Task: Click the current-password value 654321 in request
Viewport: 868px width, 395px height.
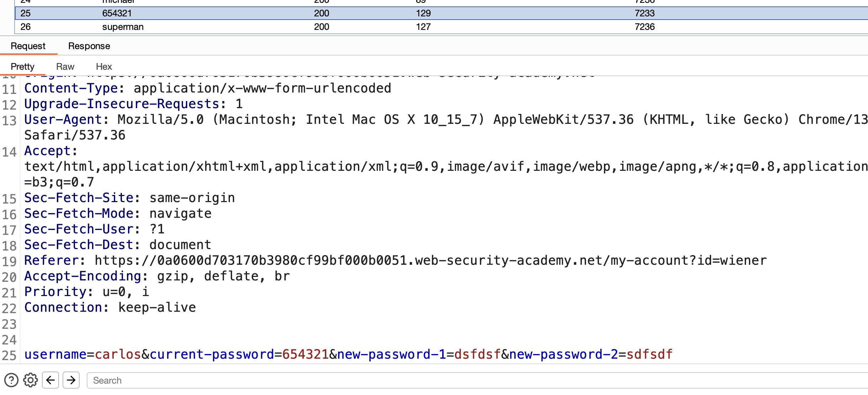Action: coord(305,354)
